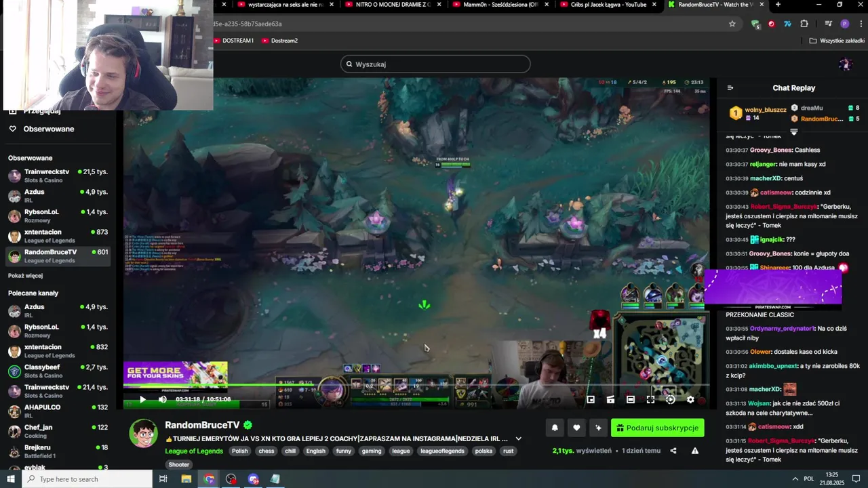Image resolution: width=868 pixels, height=488 pixels.
Task: Open Azdus under Obserwowane
Action: 58,196
